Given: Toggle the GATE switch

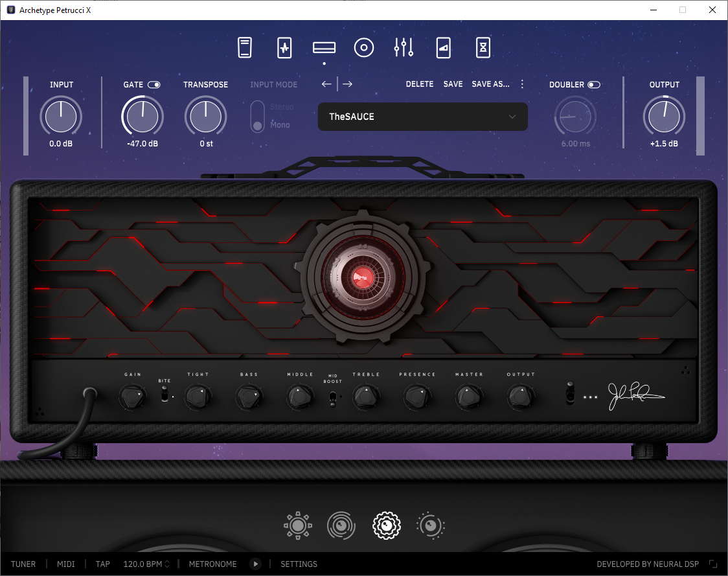Looking at the screenshot, I should coord(154,84).
